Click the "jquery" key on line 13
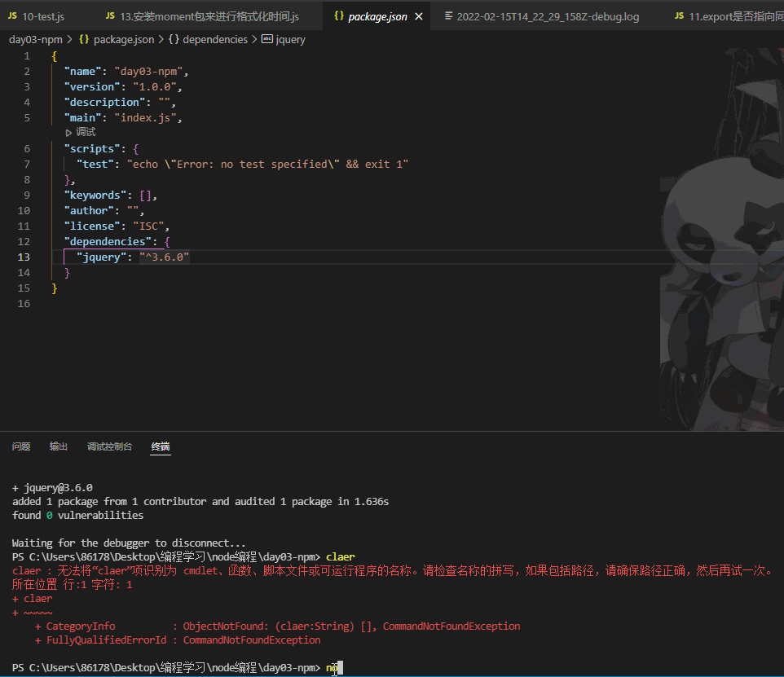This screenshot has width=784, height=677. point(102,257)
